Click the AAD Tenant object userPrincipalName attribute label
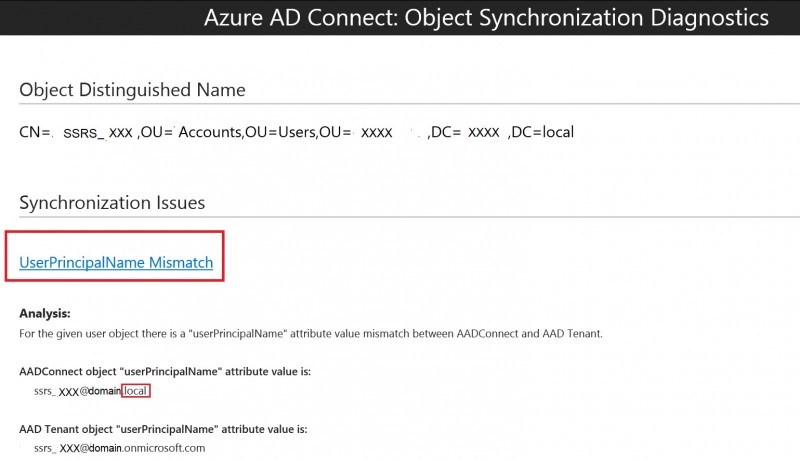800x460 pixels. point(163,429)
